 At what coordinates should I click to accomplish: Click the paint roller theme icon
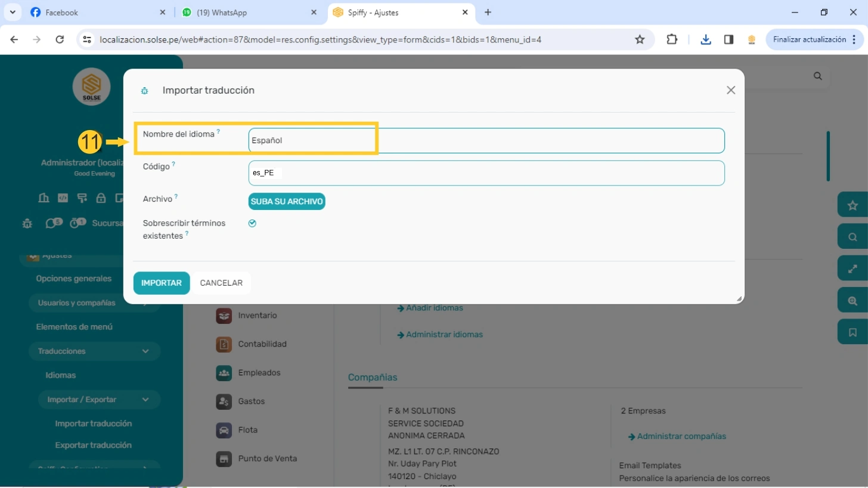82,198
